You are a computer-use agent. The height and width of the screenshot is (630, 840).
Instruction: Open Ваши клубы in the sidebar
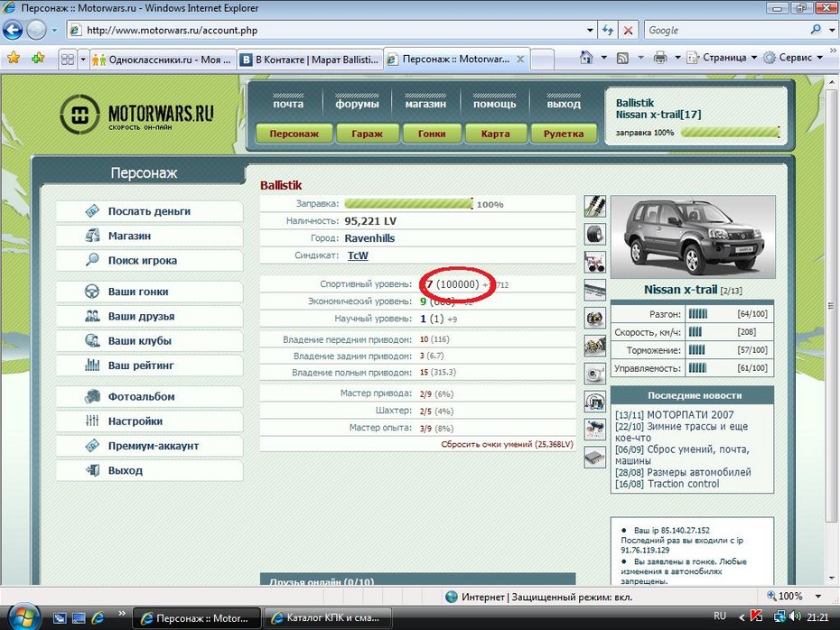click(x=149, y=341)
